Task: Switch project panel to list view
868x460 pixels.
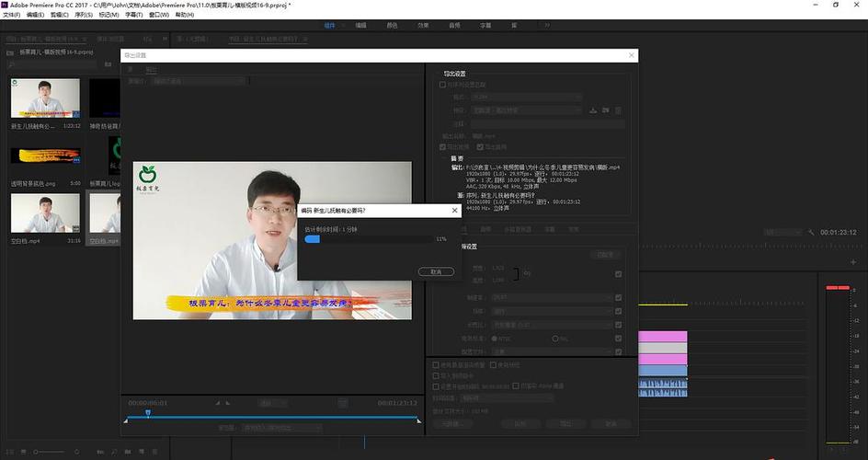Action: [10, 452]
